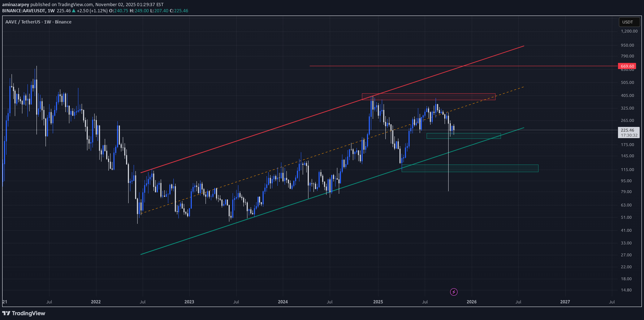Viewport: 644px width, 320px height.
Task: Click the 14.80 price scale label
Action: pos(626,290)
